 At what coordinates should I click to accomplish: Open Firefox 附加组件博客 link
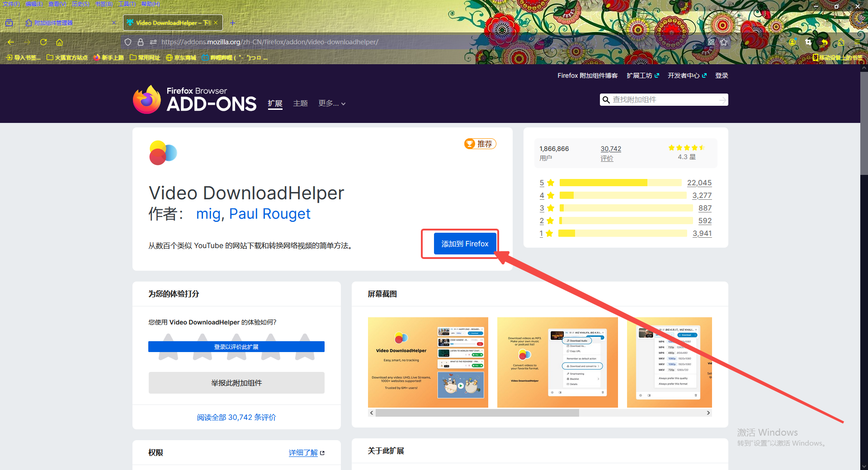pyautogui.click(x=587, y=75)
